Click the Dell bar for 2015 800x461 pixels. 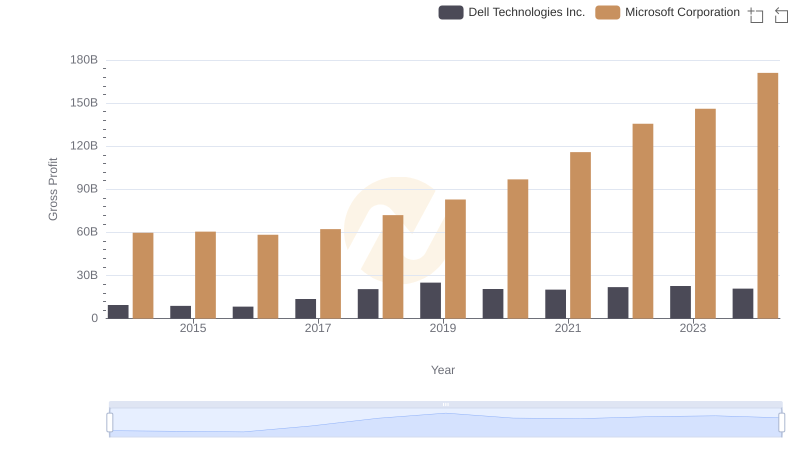click(x=181, y=312)
